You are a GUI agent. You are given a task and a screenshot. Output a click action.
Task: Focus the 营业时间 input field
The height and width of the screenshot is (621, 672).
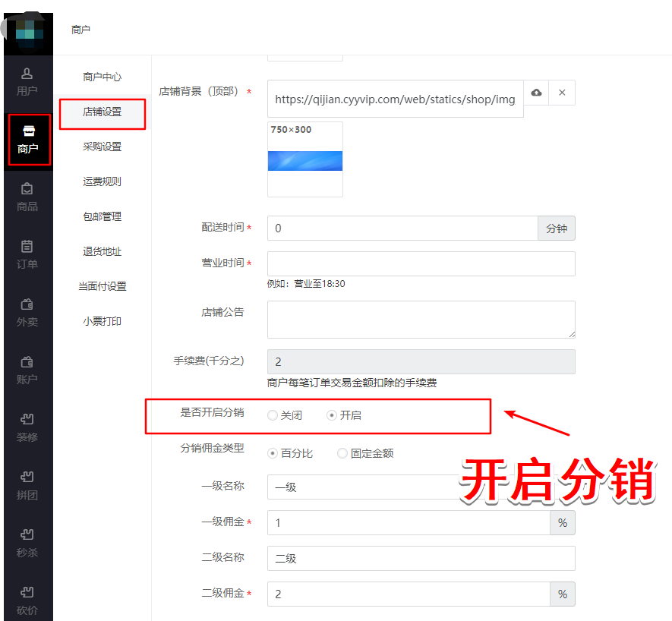point(421,263)
